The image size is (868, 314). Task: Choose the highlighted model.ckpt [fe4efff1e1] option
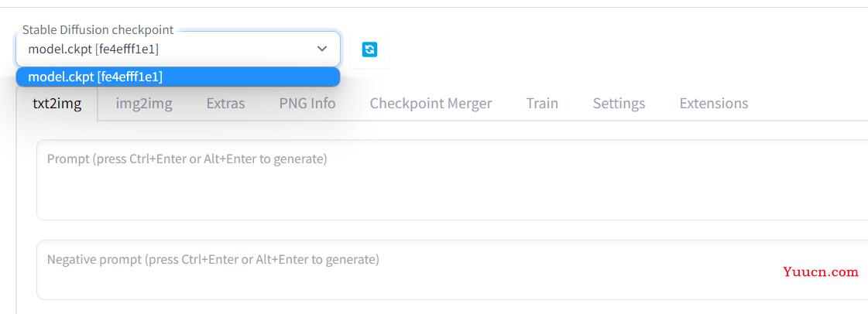178,77
